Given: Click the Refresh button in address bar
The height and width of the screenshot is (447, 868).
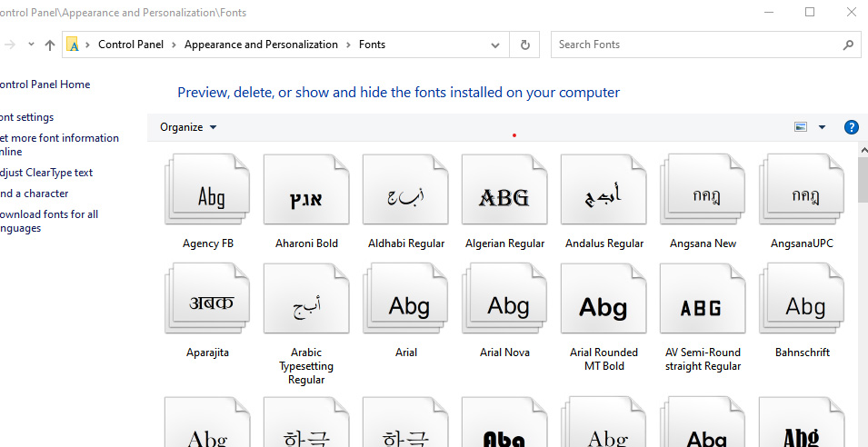Looking at the screenshot, I should coord(524,45).
